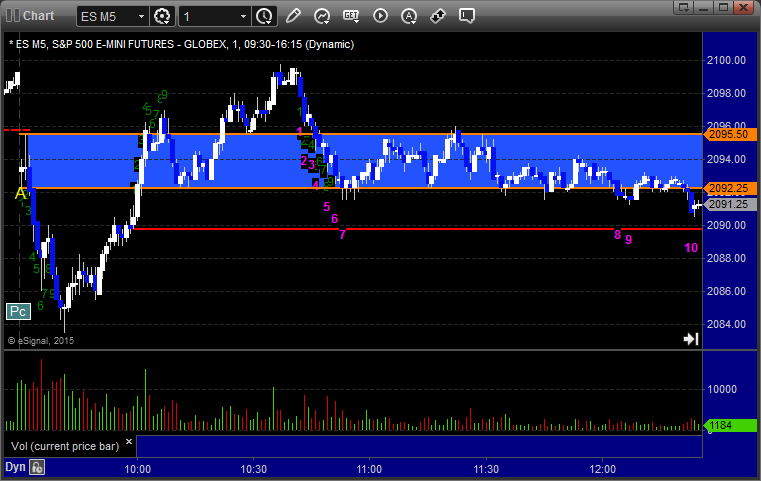Toggle the Pc previous close marker
This screenshot has height=481, width=761.
point(17,311)
